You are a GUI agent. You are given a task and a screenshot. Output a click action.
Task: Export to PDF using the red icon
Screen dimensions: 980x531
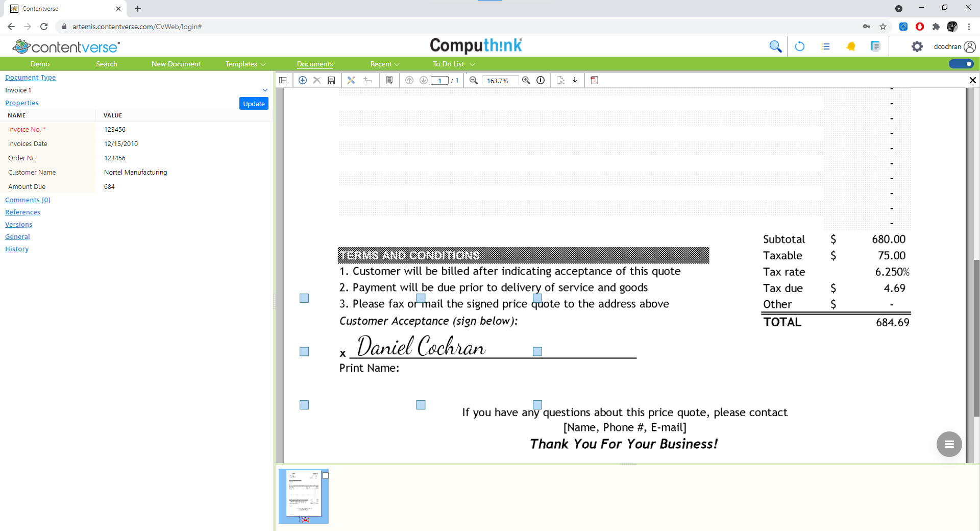point(594,80)
